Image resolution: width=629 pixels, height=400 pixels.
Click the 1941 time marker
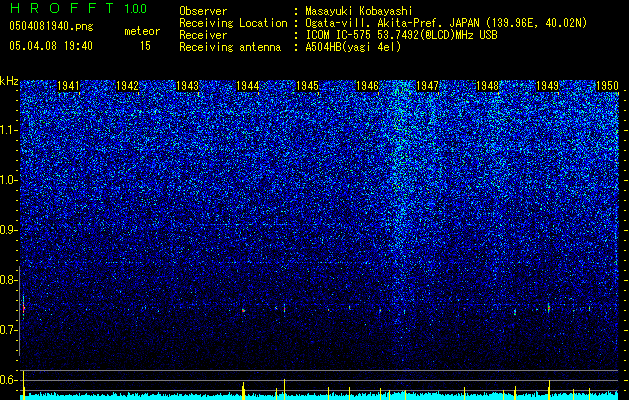[69, 86]
